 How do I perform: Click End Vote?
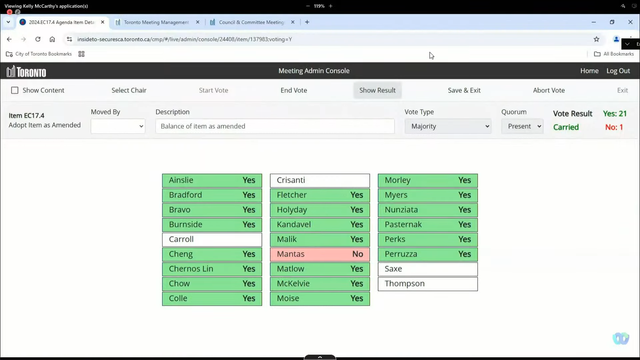coord(294,90)
